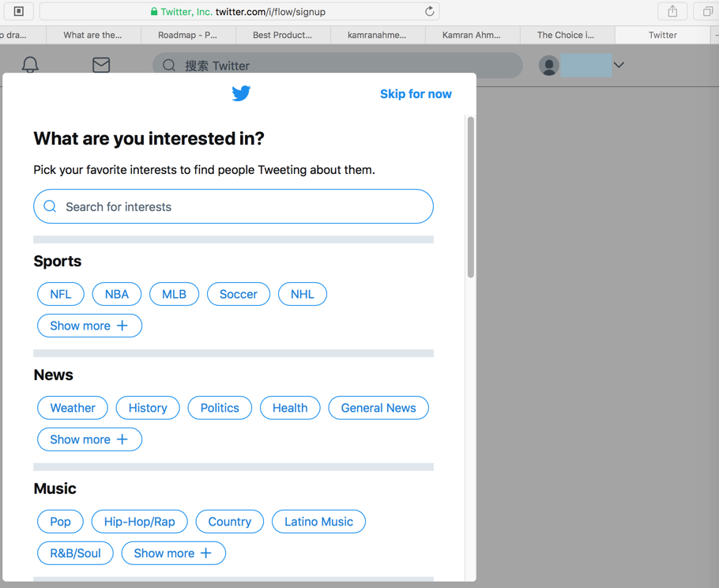Click the modal's vertical scrollbar thumb
Image resolution: width=719 pixels, height=588 pixels.
click(x=470, y=198)
